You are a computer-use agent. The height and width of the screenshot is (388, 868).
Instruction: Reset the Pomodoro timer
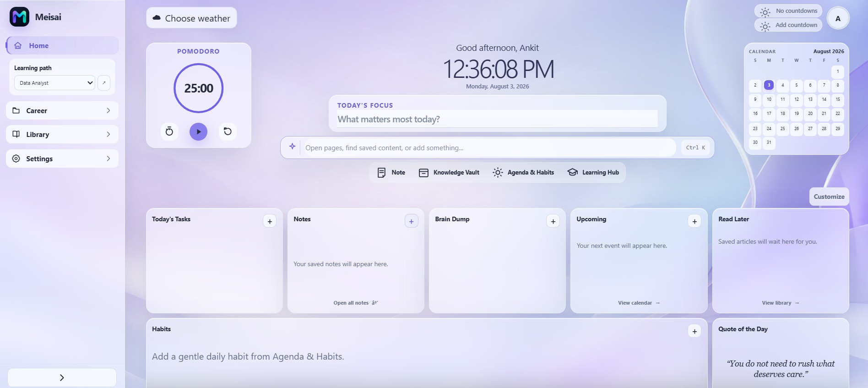228,131
